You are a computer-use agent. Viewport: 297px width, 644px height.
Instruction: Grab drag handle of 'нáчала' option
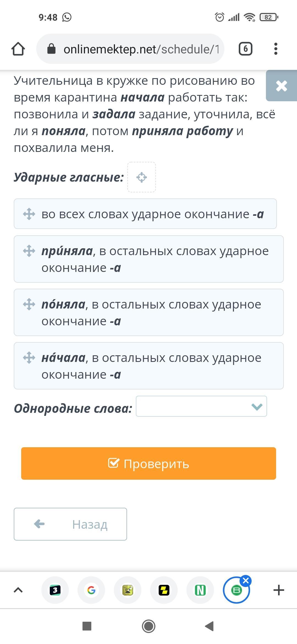click(x=29, y=358)
